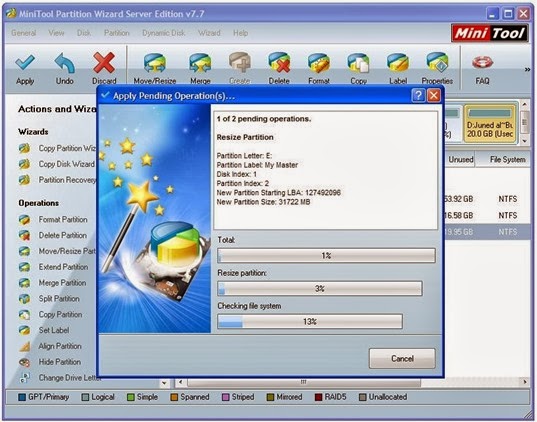Select the highlighted 19.95 GB partition row
The width and height of the screenshot is (537, 422).
487,232
